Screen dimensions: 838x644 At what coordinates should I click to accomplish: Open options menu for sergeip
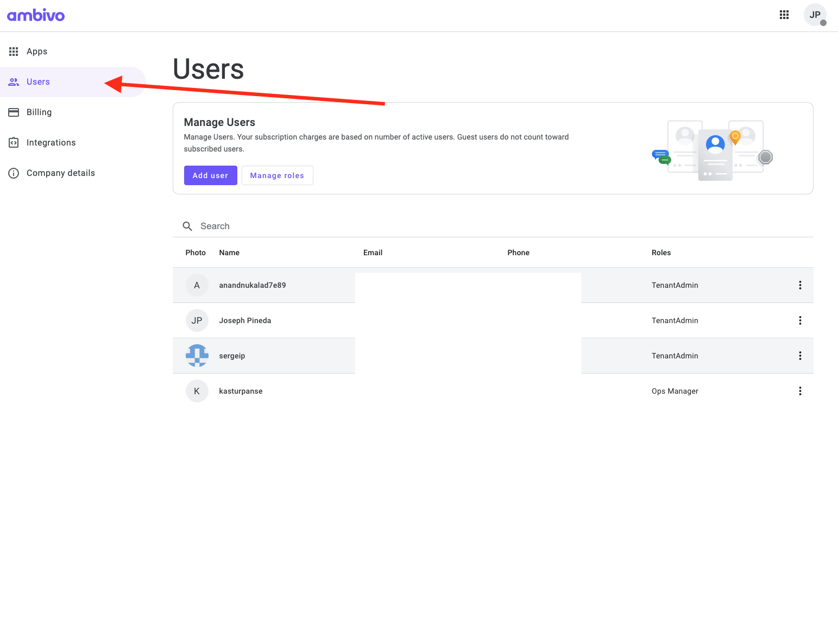799,356
